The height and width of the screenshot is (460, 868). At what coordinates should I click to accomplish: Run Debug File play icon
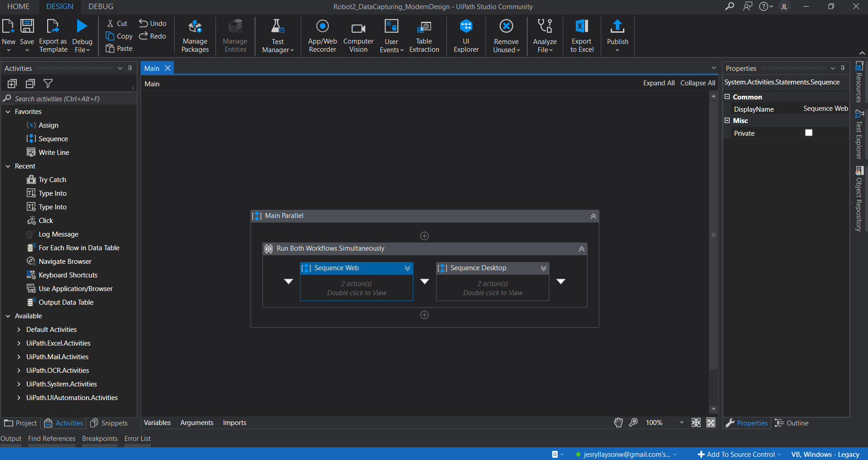[x=82, y=26]
